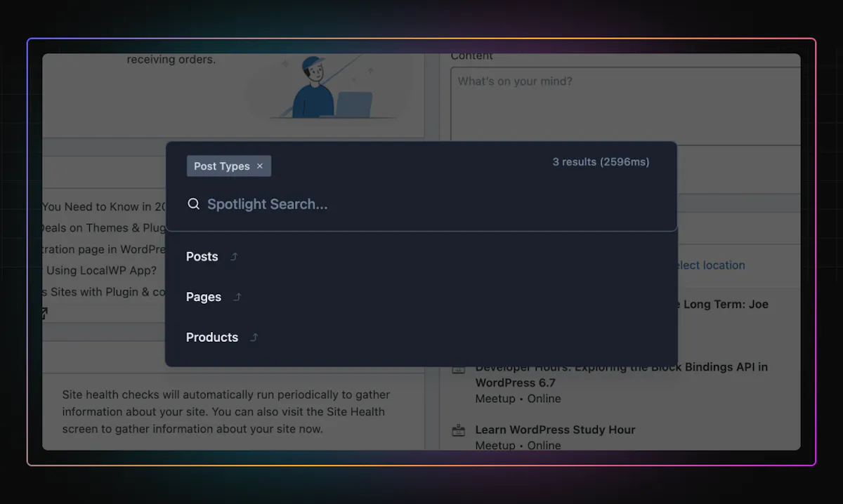Click the "You Need to Know in" news link

(104, 207)
